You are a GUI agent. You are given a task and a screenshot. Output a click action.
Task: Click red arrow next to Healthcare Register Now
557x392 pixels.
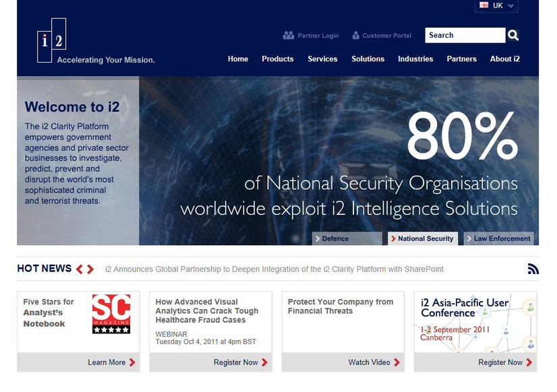[x=264, y=362]
